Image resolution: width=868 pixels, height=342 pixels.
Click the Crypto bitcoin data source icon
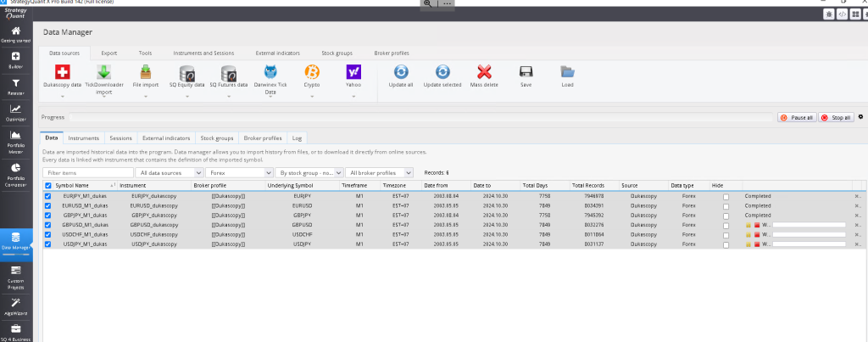tap(311, 72)
